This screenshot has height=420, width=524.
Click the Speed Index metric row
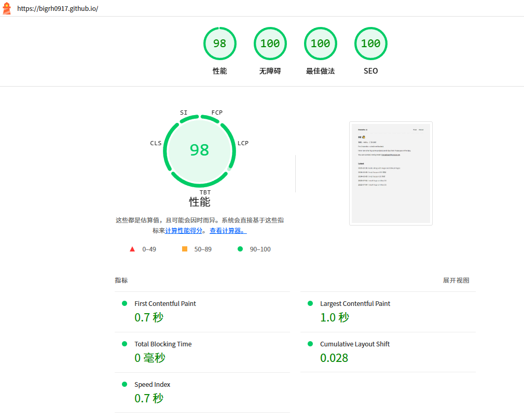tap(152, 385)
